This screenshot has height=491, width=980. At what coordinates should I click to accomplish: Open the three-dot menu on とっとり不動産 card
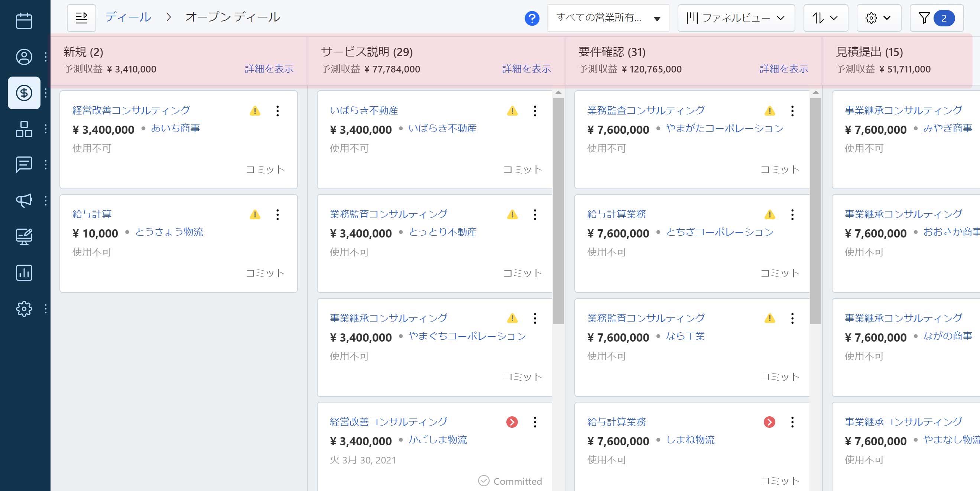535,215
